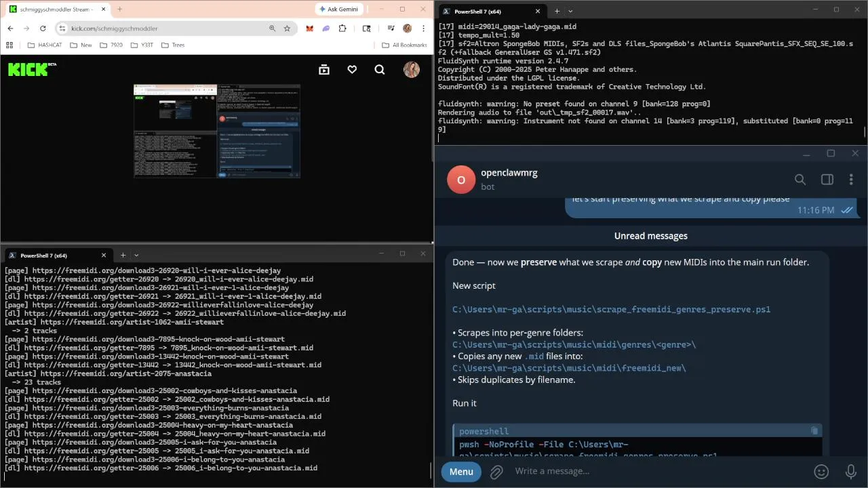Bookmark this page with the star

287,28
